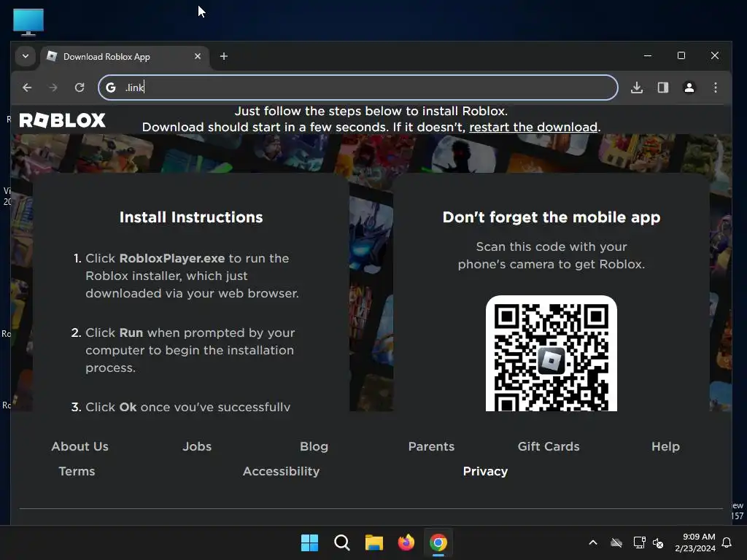Minimize the Chrome window
Screen dimensions: 747x560
tap(648, 55)
